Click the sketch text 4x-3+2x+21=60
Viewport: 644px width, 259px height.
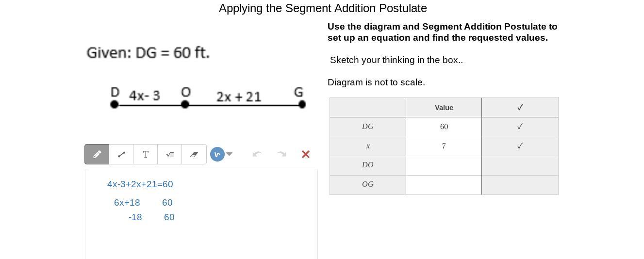point(140,184)
